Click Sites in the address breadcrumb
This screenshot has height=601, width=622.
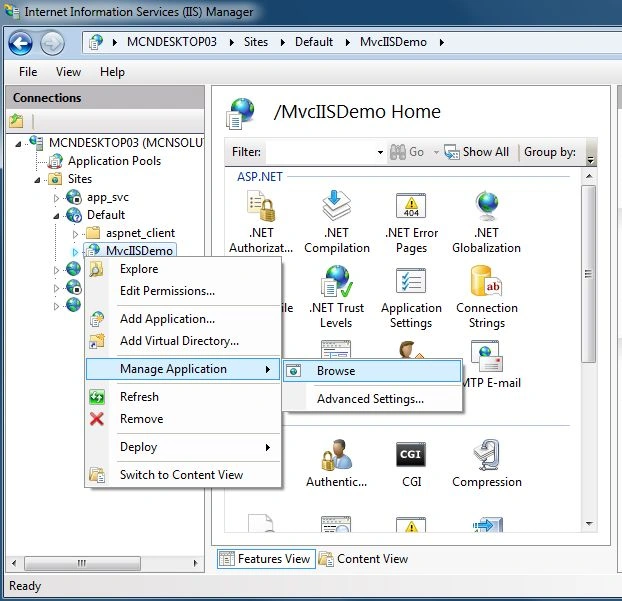pyautogui.click(x=256, y=42)
